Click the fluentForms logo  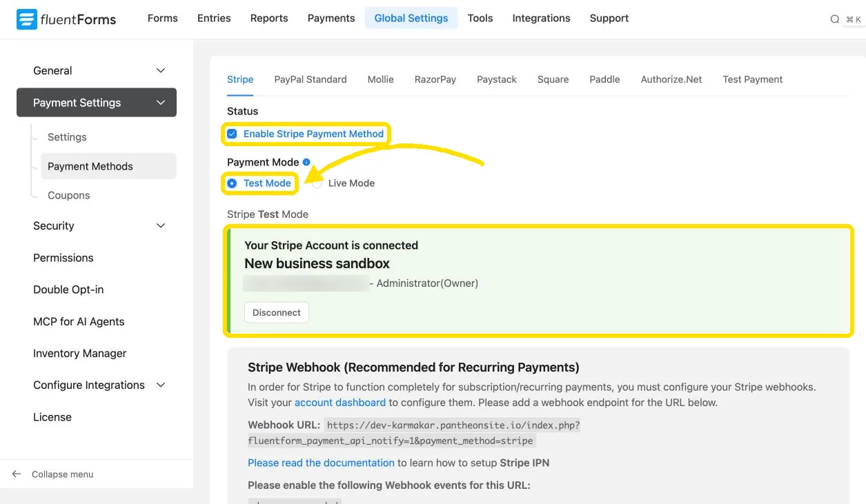click(x=66, y=19)
